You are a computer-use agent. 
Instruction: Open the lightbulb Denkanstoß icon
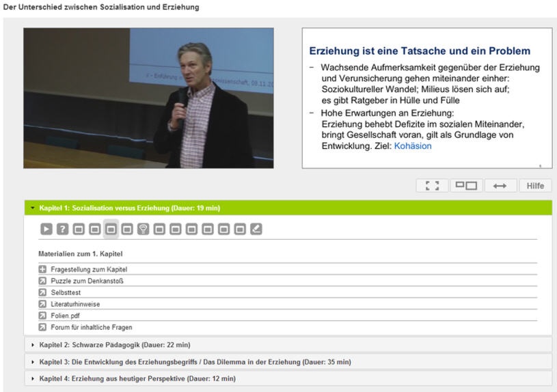(x=143, y=229)
